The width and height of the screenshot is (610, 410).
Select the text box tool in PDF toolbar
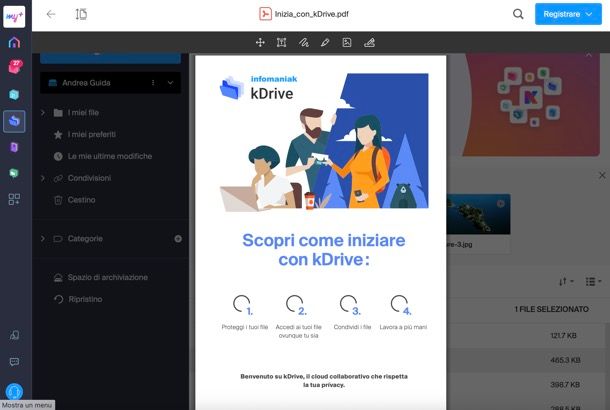click(x=282, y=42)
